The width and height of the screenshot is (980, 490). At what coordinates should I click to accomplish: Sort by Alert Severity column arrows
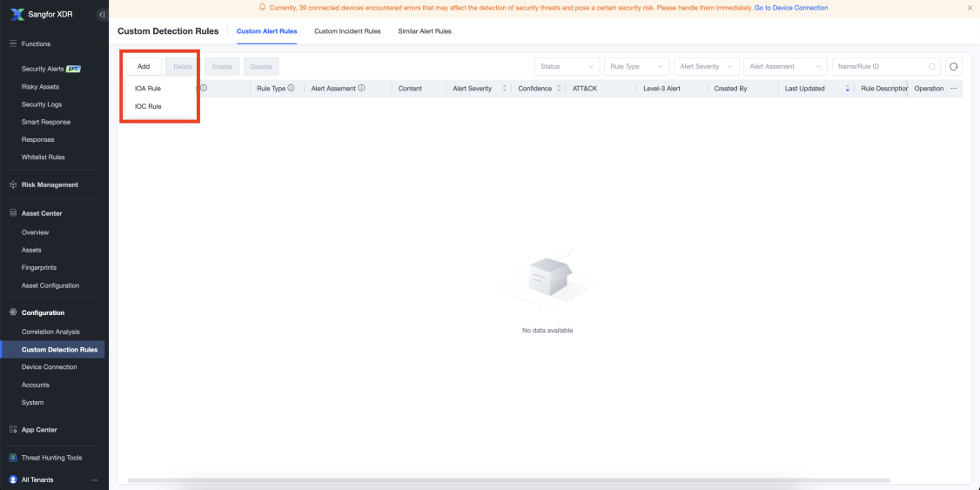[x=505, y=89]
